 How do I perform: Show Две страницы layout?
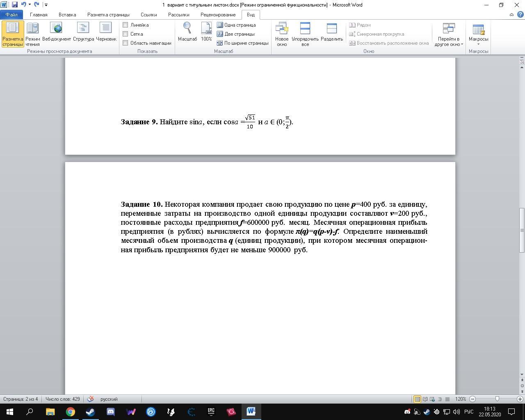(236, 34)
